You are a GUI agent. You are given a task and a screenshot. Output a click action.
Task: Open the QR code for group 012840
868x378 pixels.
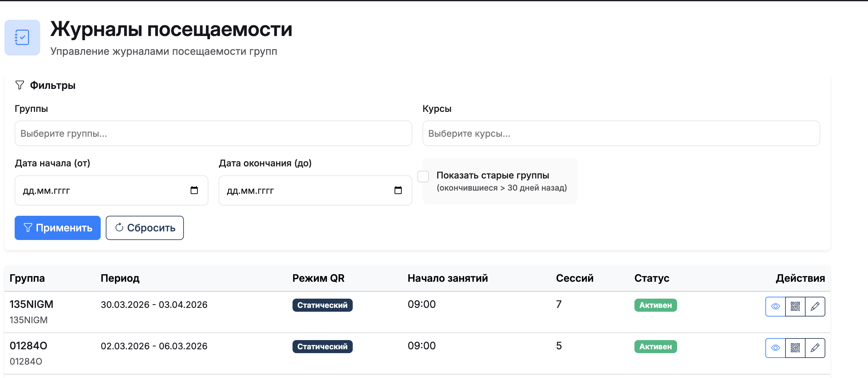tap(795, 348)
